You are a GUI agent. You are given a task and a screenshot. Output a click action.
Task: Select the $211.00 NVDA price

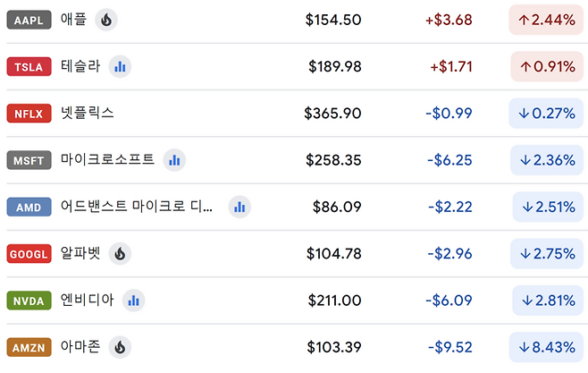(334, 301)
